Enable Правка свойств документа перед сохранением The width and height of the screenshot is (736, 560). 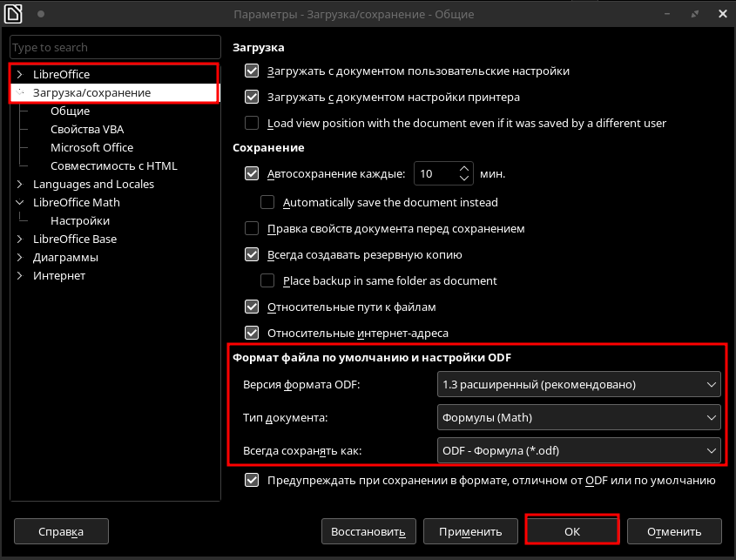click(253, 229)
